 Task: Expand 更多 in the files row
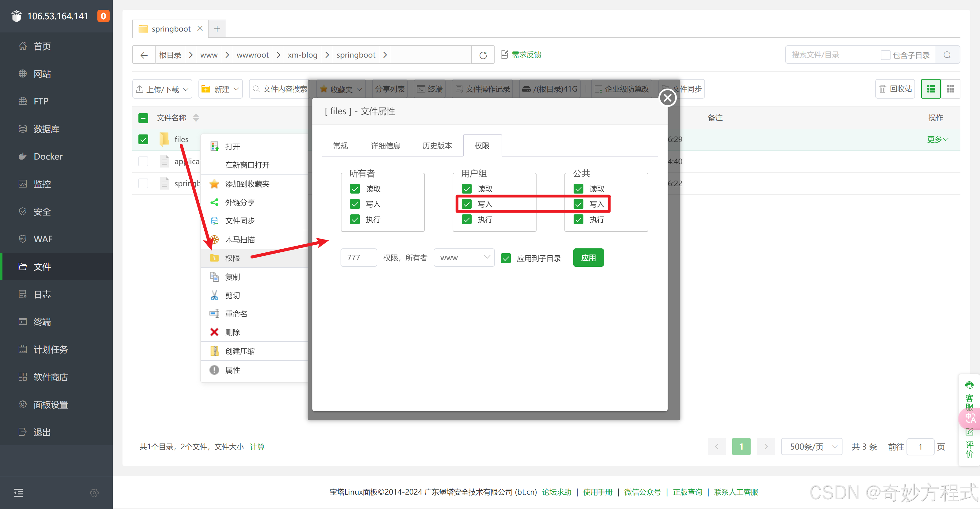coord(937,139)
